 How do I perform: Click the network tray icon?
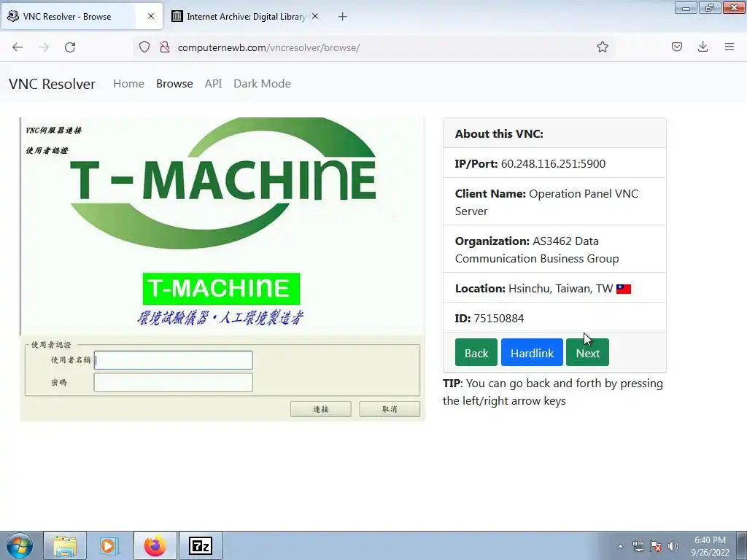(x=638, y=546)
